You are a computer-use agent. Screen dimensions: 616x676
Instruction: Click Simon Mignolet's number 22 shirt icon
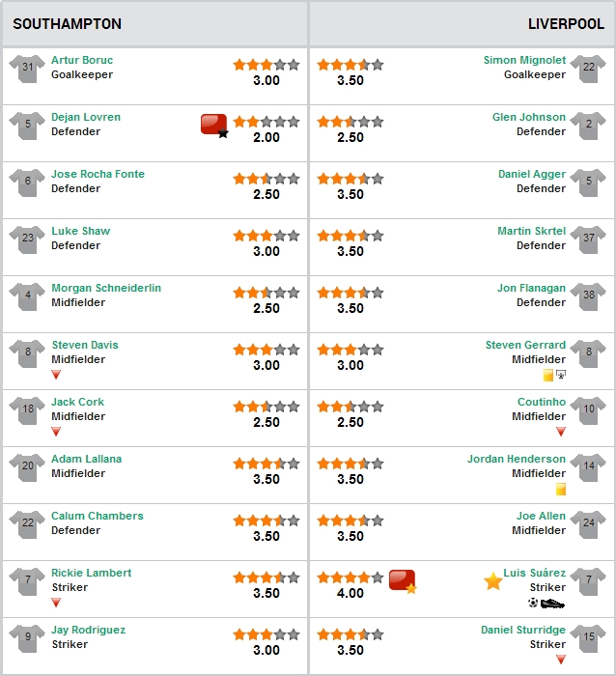588,69
